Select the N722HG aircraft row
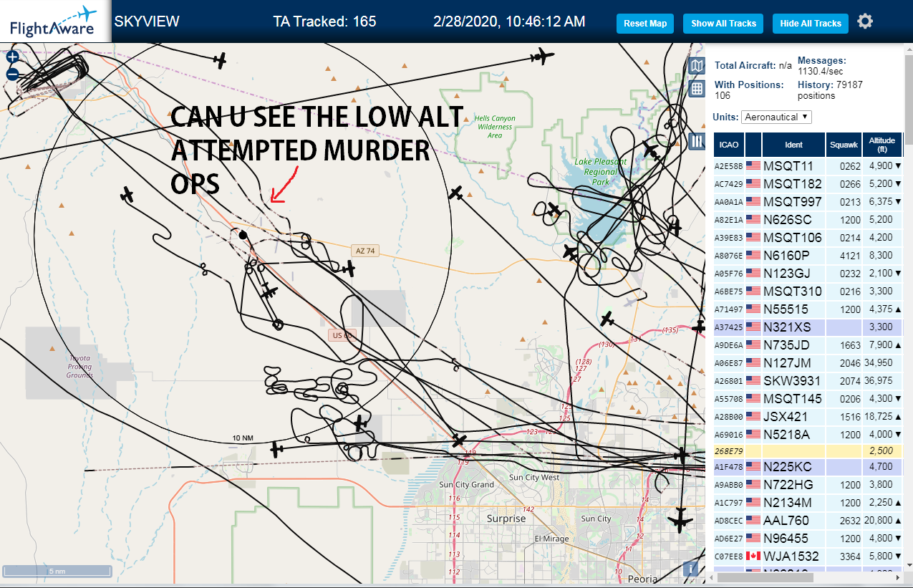The height and width of the screenshot is (588, 913). [x=808, y=485]
